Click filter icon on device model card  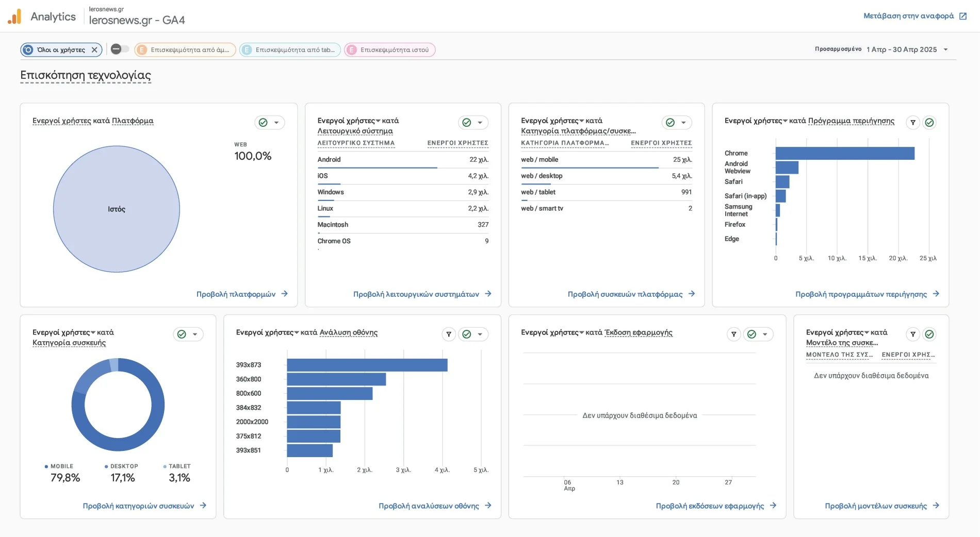click(x=912, y=334)
